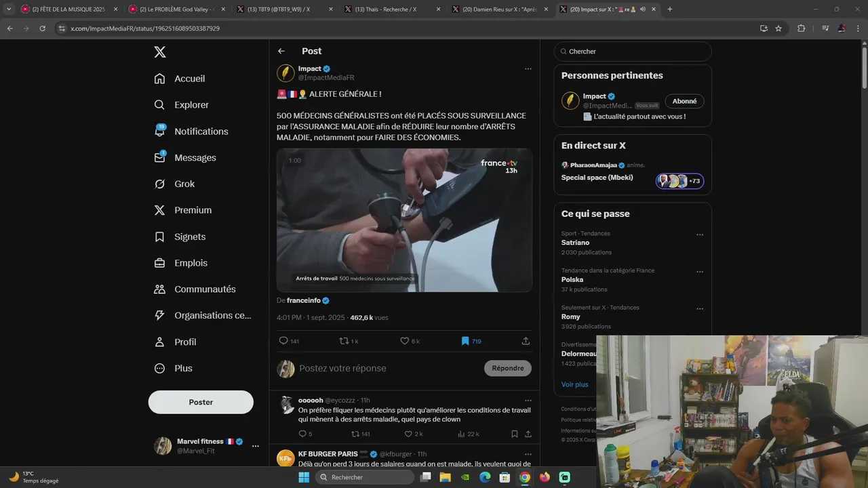Viewport: 868px width, 488px height.
Task: Click Voir plus under trends
Action: coord(574,384)
